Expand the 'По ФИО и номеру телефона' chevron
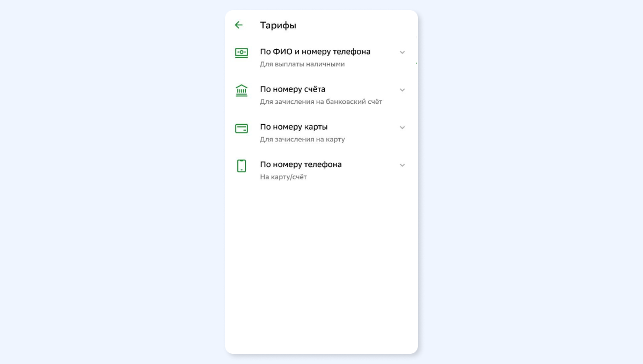 (x=402, y=52)
